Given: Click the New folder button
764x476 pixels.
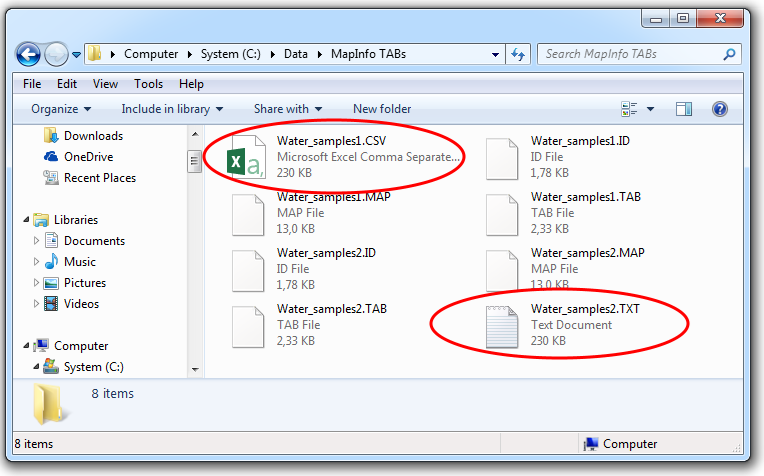Looking at the screenshot, I should 382,109.
